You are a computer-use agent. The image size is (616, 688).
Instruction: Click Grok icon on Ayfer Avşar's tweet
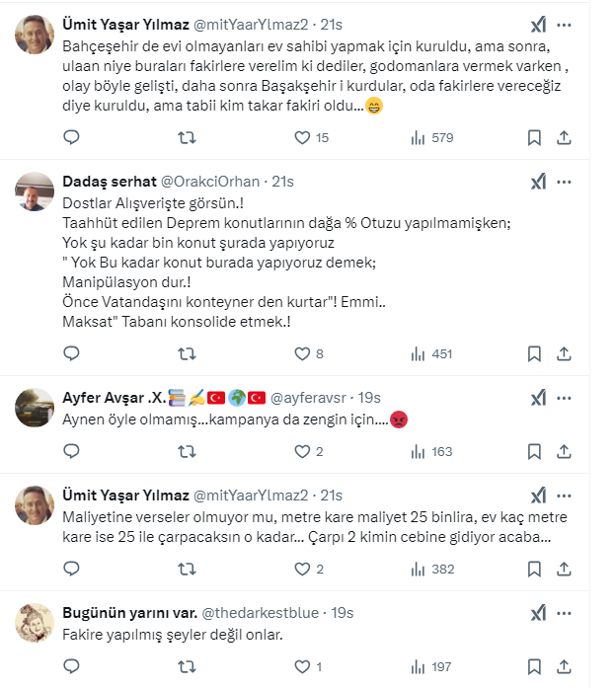[x=538, y=398]
